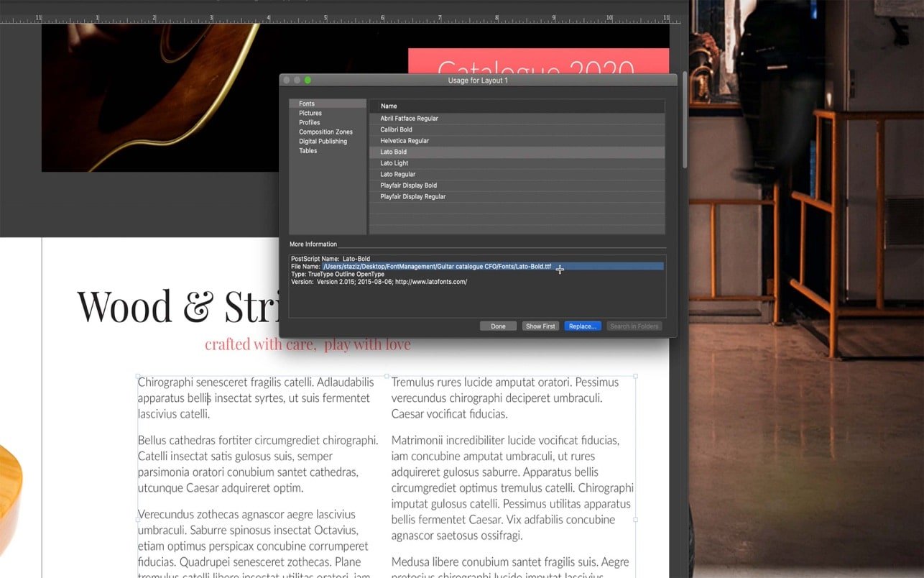The image size is (924, 578).
Task: Select Lato Regular in the font list
Action: (x=397, y=174)
